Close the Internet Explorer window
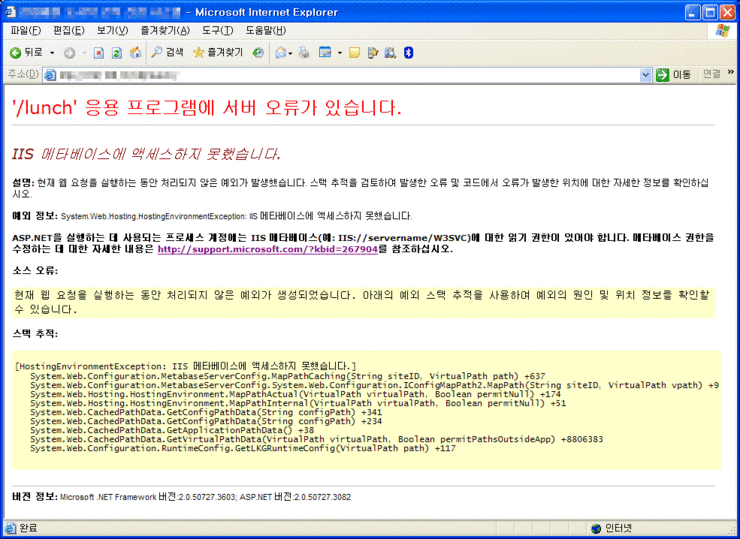This screenshot has width=740, height=539. pos(728,12)
